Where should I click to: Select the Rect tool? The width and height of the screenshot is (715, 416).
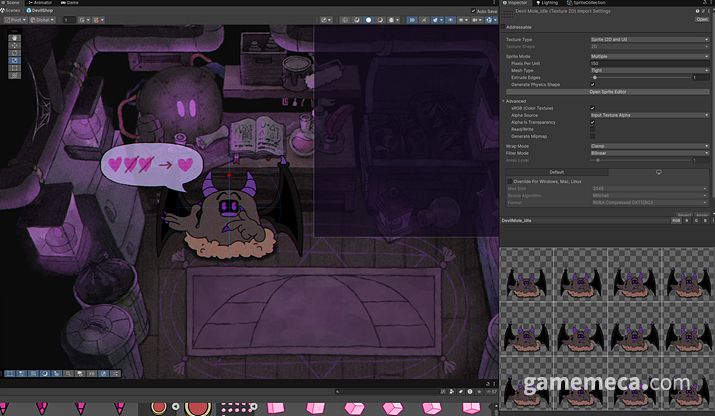(x=15, y=68)
